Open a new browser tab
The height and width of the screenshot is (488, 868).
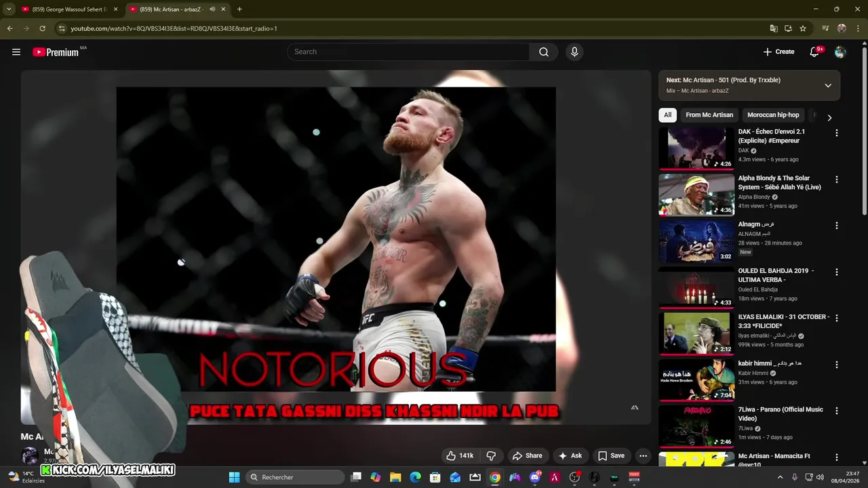[x=239, y=9]
